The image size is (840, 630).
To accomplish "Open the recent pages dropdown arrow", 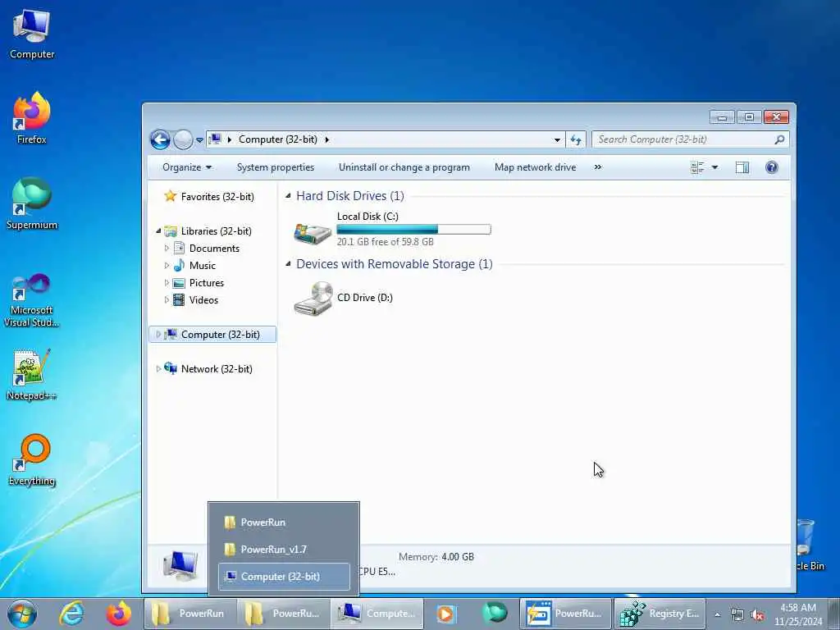I will (x=199, y=139).
